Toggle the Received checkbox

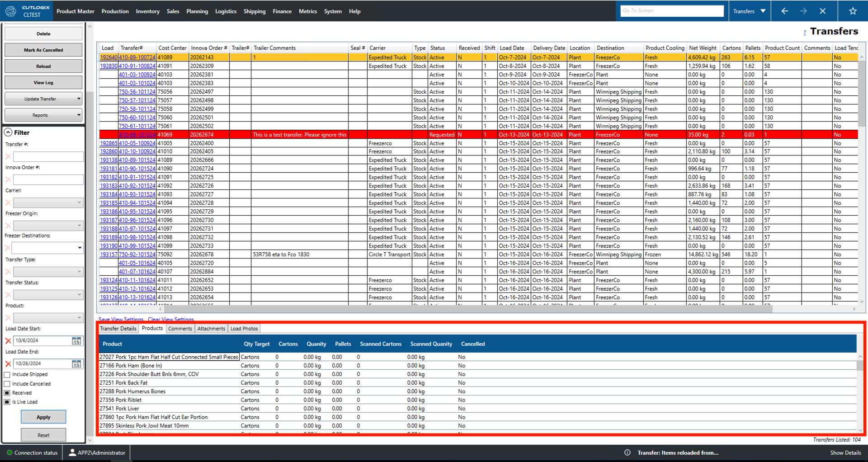[7, 392]
